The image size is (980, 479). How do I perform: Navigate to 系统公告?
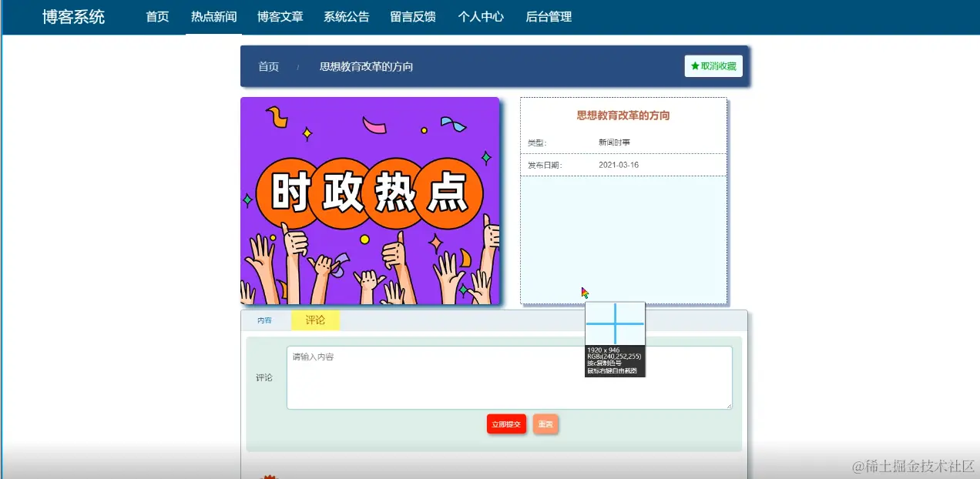coord(346,17)
